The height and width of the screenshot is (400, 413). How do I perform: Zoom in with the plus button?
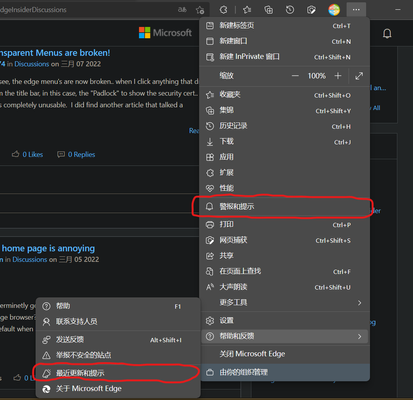338,76
